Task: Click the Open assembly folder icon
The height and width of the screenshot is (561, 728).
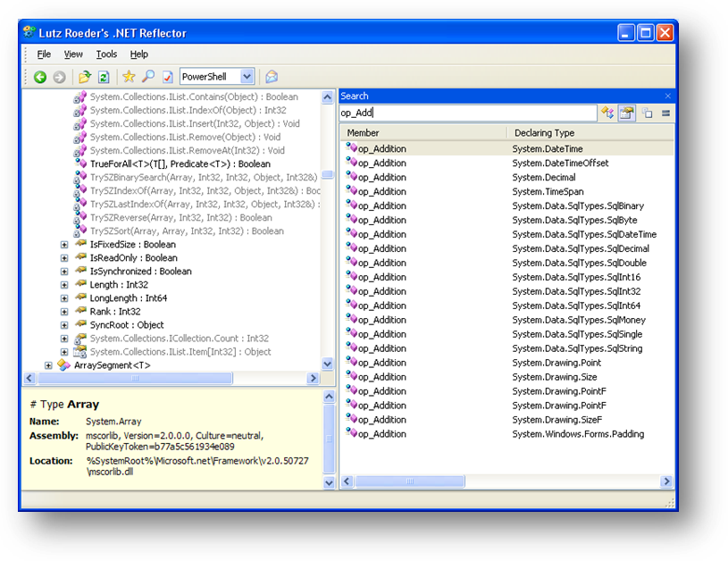Action: pos(84,78)
